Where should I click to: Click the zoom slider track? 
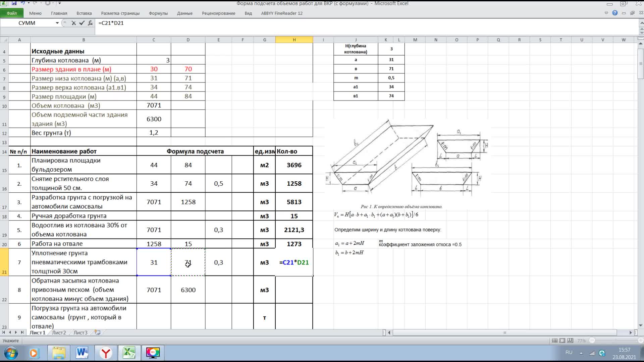click(x=616, y=341)
